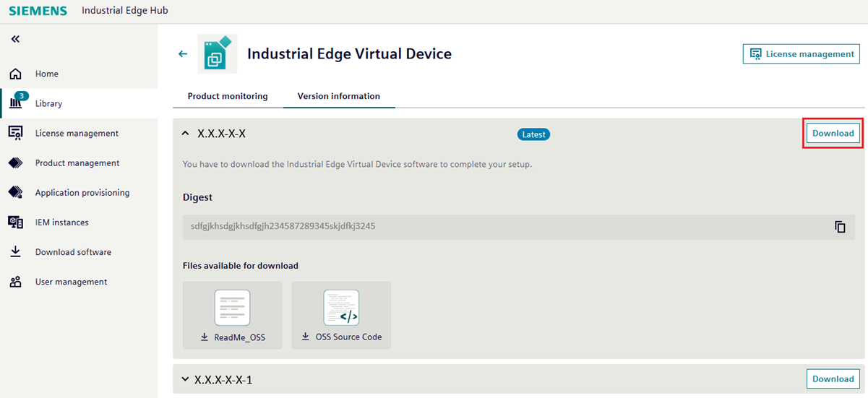868x398 pixels.
Task: Collapse the sidebar with double chevron icon
Action: point(15,39)
